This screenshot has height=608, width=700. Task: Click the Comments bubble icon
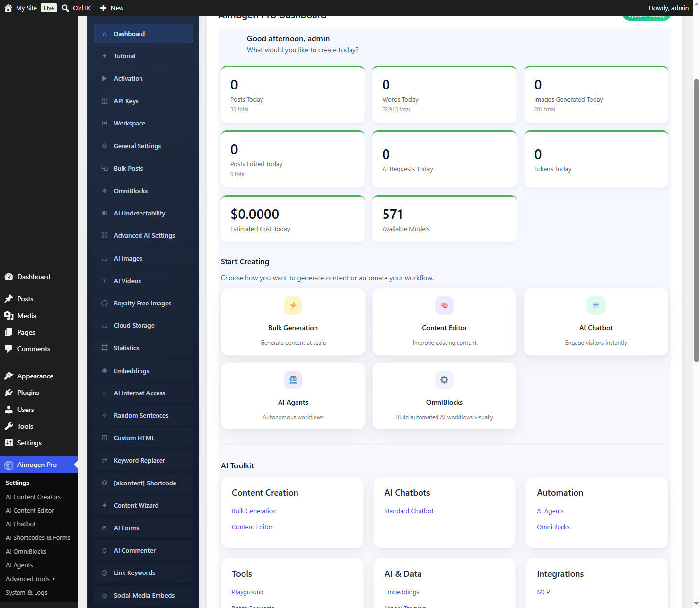(x=9, y=349)
